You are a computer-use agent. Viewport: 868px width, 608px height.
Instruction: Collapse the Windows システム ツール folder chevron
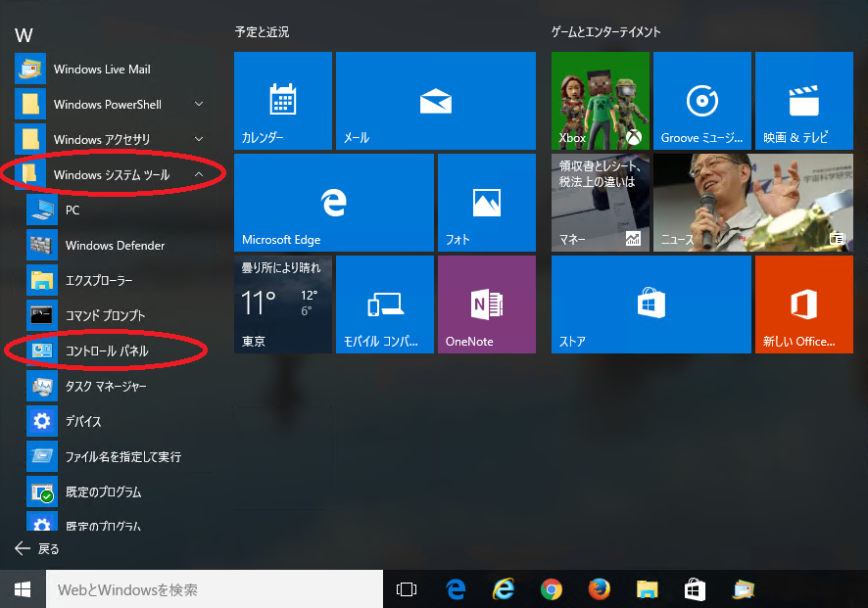(x=199, y=174)
